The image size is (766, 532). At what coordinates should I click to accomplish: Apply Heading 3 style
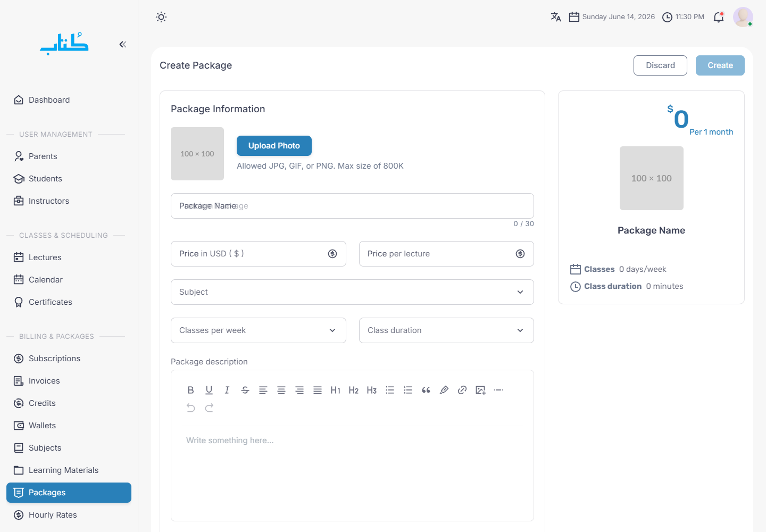coord(372,390)
